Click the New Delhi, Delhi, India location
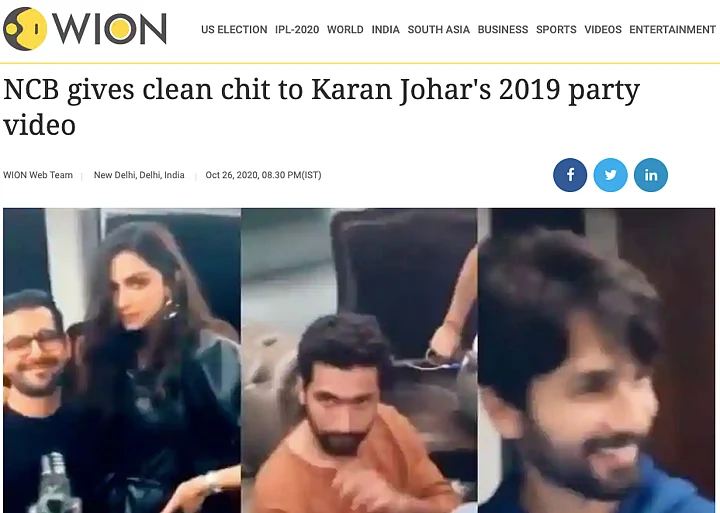The height and width of the screenshot is (513, 720). click(x=139, y=175)
